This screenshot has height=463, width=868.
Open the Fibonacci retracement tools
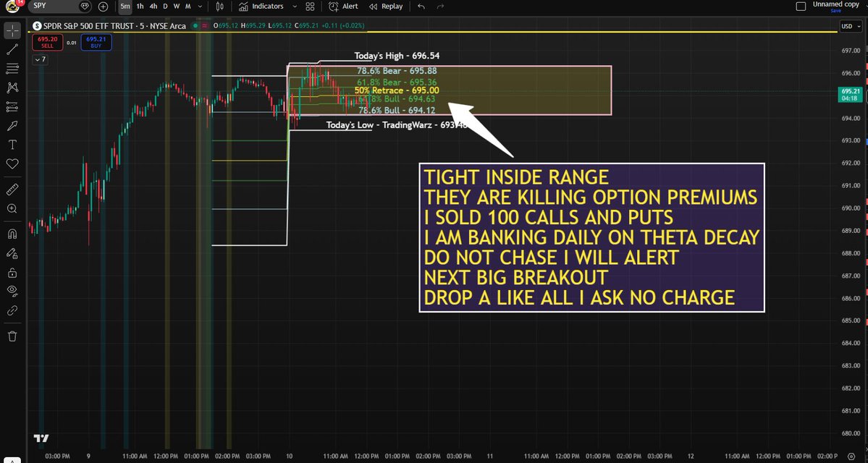(x=12, y=69)
